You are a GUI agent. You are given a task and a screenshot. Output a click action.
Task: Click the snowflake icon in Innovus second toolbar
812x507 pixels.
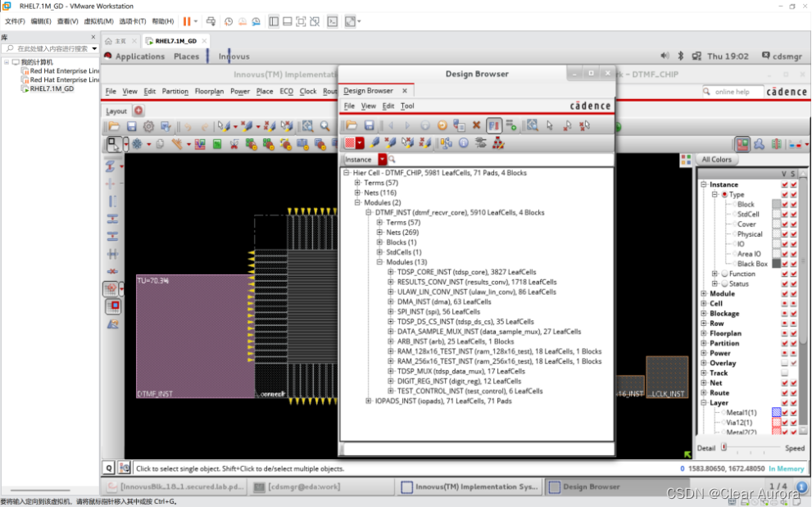tap(137, 144)
